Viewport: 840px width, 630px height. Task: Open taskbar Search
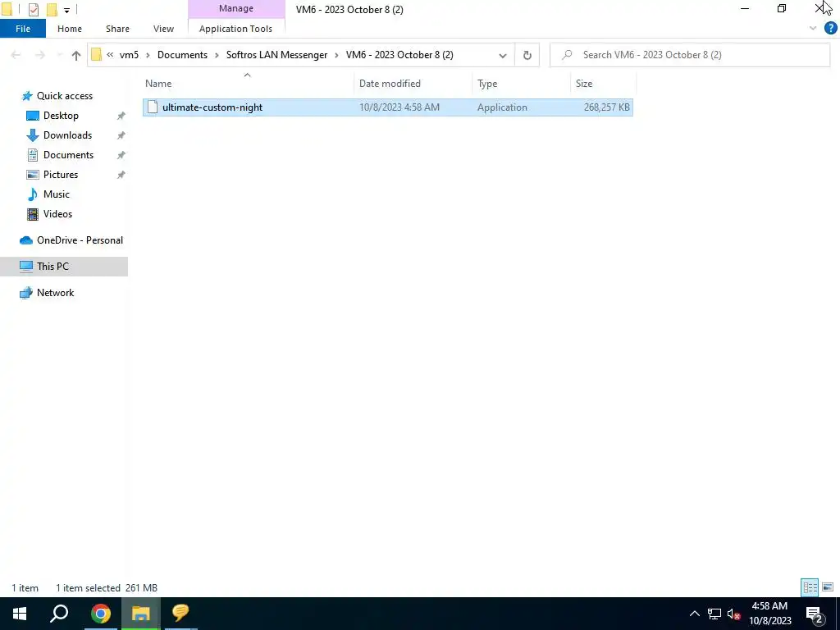click(x=59, y=614)
